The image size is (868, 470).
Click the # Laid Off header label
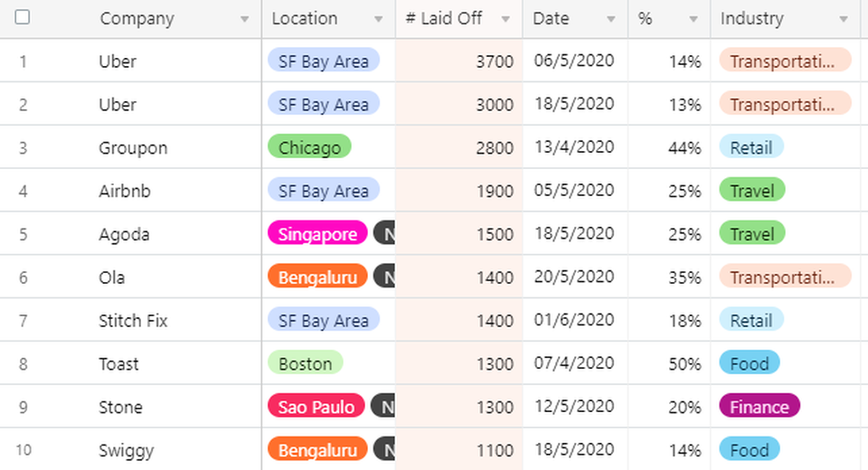click(443, 18)
